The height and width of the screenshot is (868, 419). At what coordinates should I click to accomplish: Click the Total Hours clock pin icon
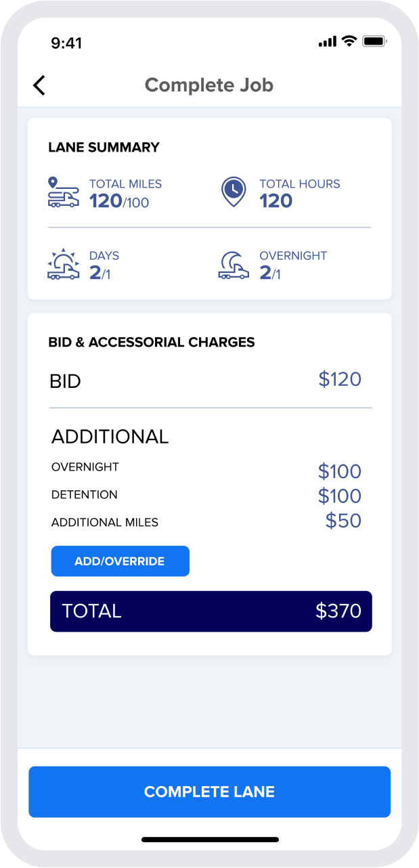pos(234,192)
